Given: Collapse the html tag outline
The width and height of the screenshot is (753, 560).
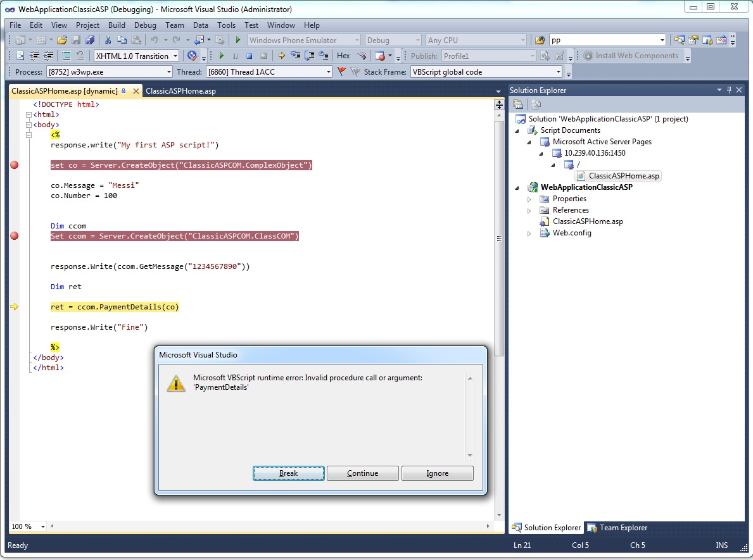Looking at the screenshot, I should (28, 115).
